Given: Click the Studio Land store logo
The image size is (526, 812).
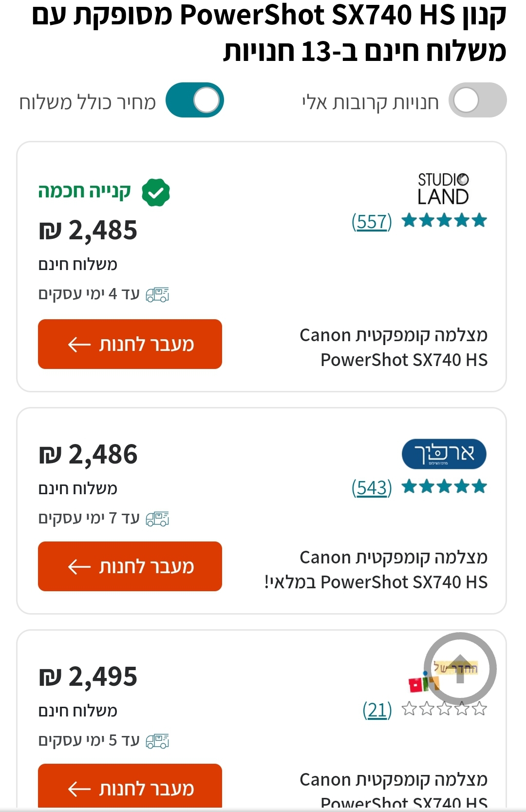Looking at the screenshot, I should coord(443,189).
